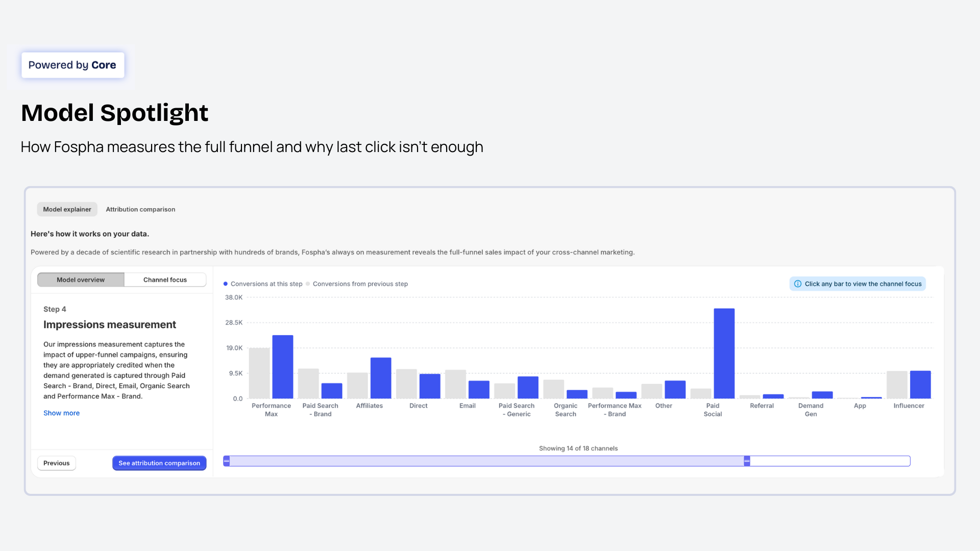
Task: Click the Paid Social conversions bar
Action: (724, 352)
